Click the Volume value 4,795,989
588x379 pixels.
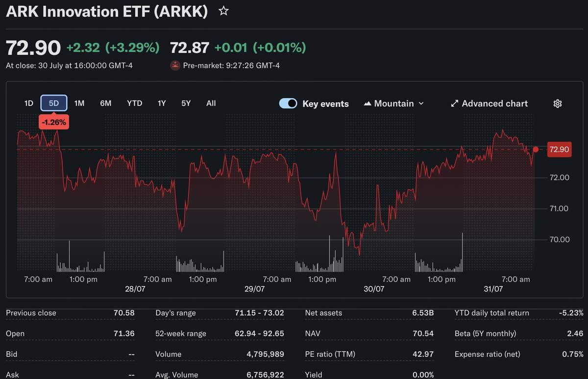pos(265,354)
